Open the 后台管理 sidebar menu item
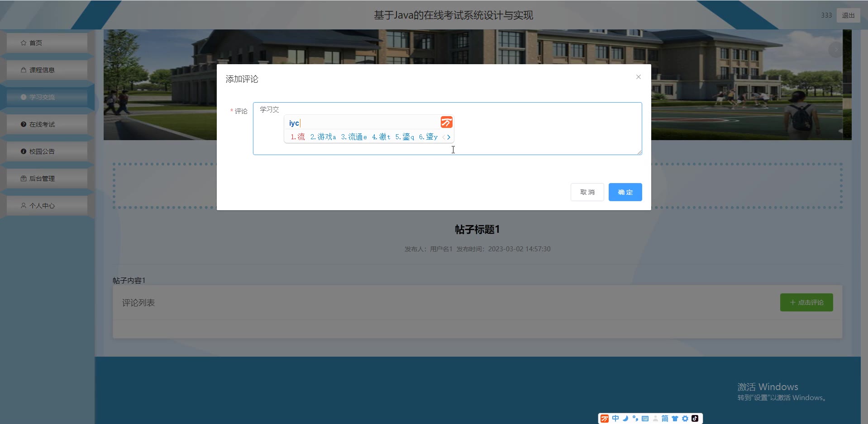This screenshot has width=868, height=424. [47, 179]
